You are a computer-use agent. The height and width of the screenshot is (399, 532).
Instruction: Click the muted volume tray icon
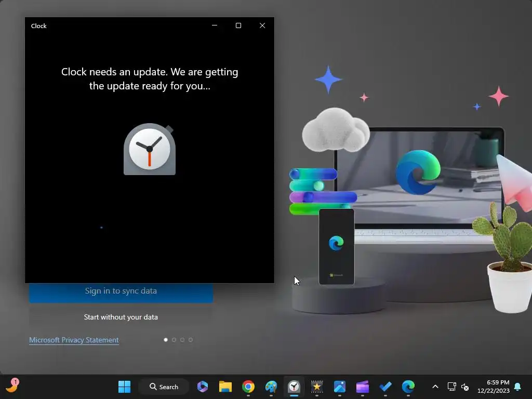point(465,387)
